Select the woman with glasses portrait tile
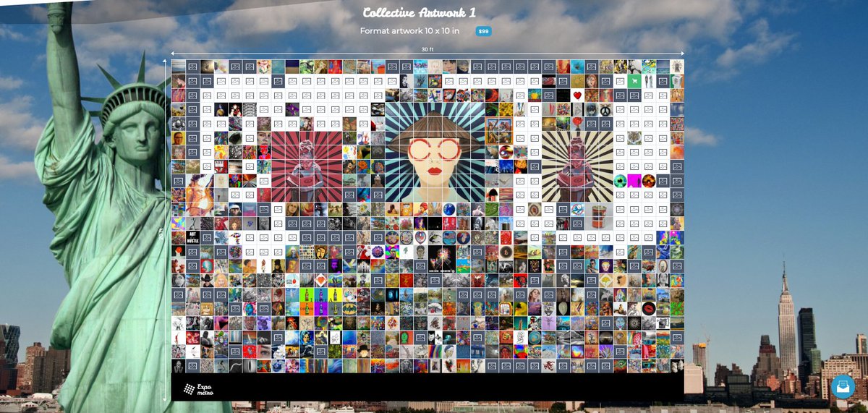Viewport: 868px width, 413px height. pos(178,138)
